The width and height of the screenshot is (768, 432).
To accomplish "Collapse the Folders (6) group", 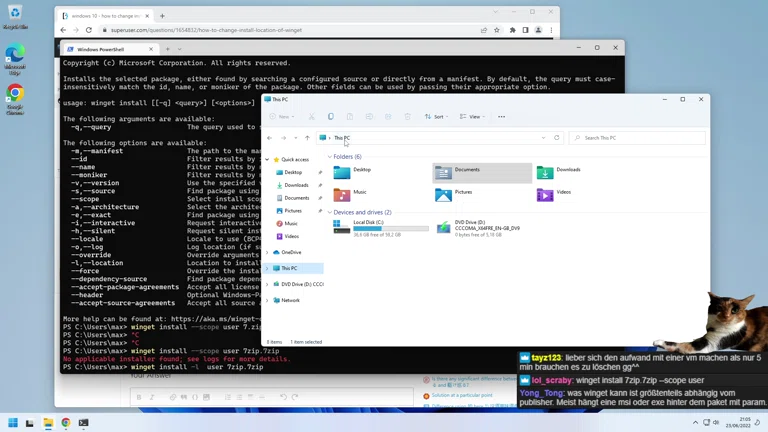I will tap(330, 157).
